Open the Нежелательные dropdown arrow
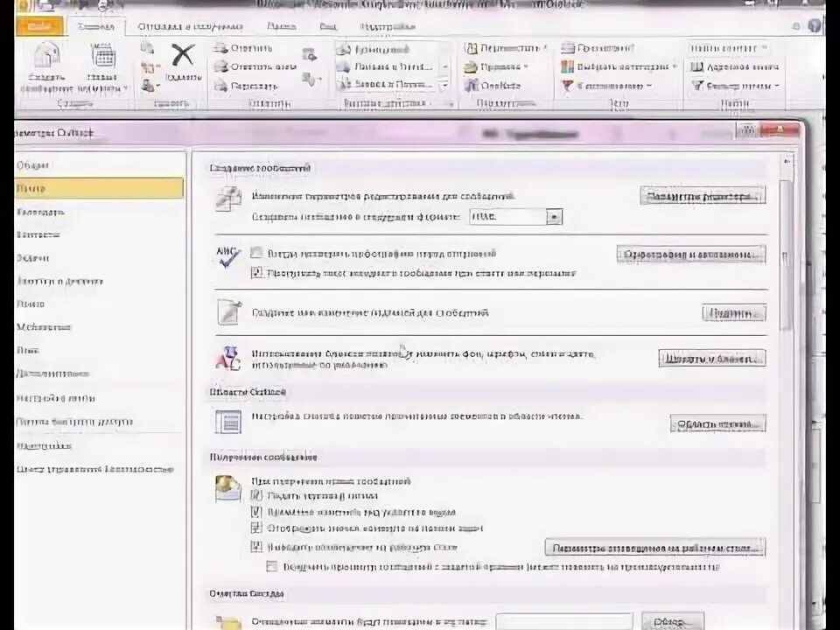 tap(158, 86)
